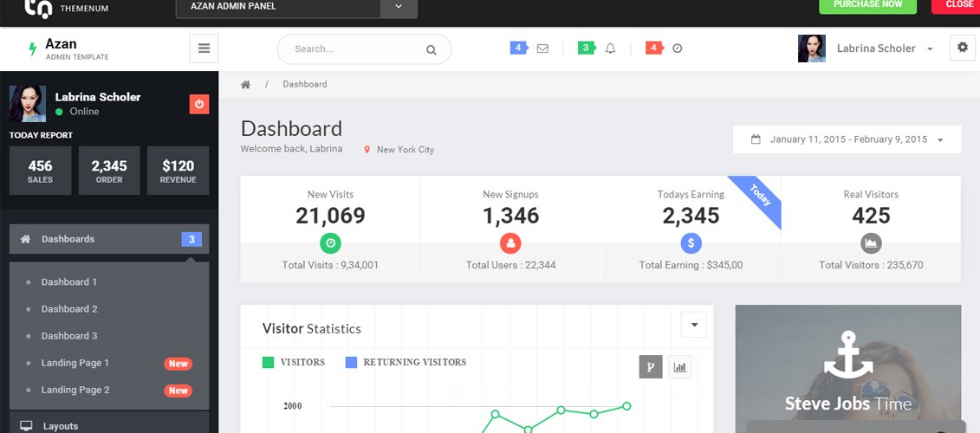Select Dashboard 2 in sidebar
Image resolution: width=980 pixels, height=433 pixels.
click(69, 309)
